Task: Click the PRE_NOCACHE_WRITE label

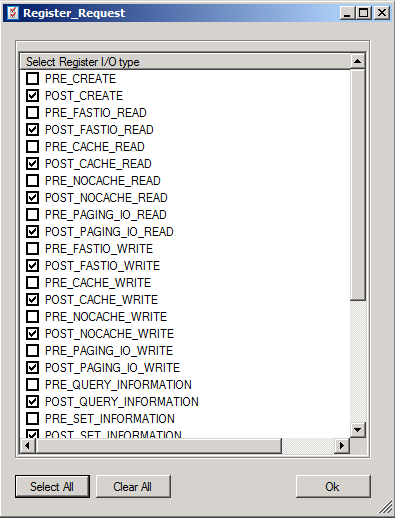Action: tap(106, 317)
